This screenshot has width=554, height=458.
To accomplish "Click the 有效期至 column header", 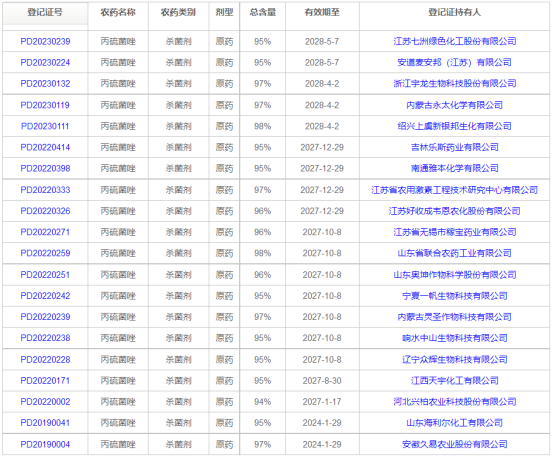I will pos(322,13).
